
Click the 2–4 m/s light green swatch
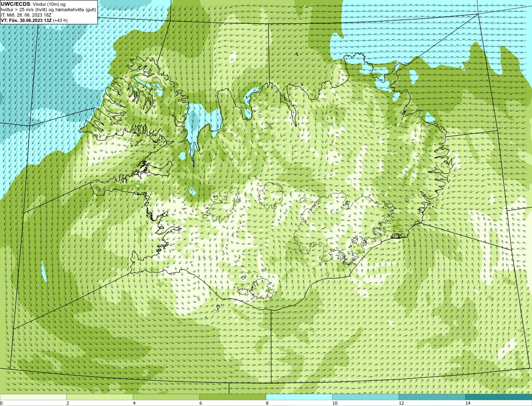(x=100, y=397)
